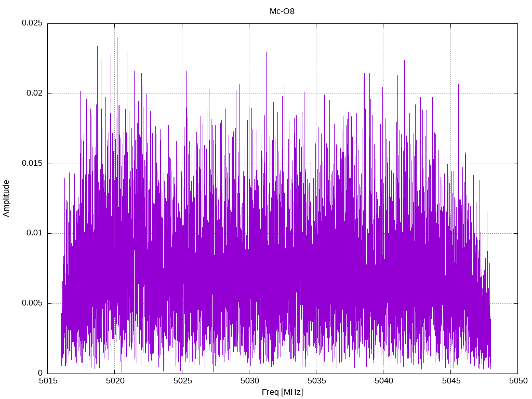Click the plot title Mc-O8
Screen dimensions: 532x399
(282, 11)
